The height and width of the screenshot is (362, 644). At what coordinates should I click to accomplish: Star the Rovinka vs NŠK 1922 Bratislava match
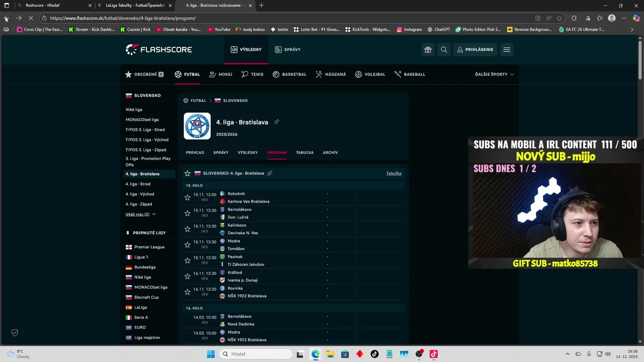point(187,292)
